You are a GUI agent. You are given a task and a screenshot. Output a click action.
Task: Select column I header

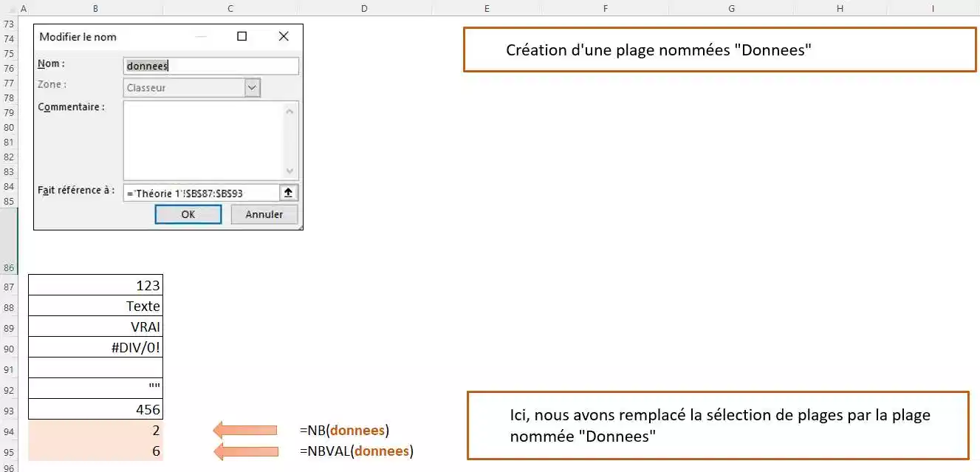(x=933, y=8)
